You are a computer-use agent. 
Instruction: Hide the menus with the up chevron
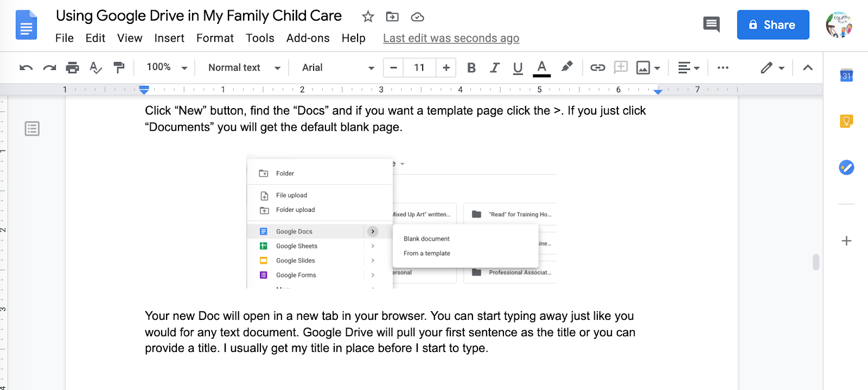click(807, 68)
